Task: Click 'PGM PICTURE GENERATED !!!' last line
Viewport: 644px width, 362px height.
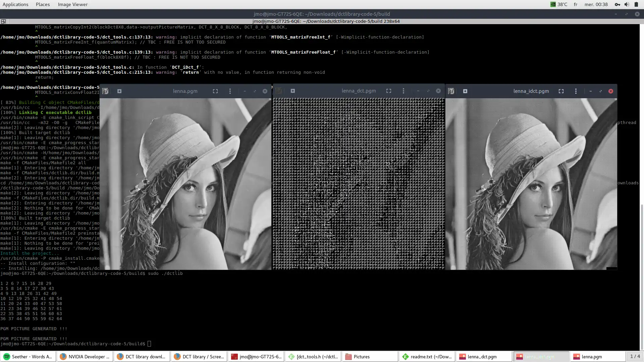Action: click(34, 339)
